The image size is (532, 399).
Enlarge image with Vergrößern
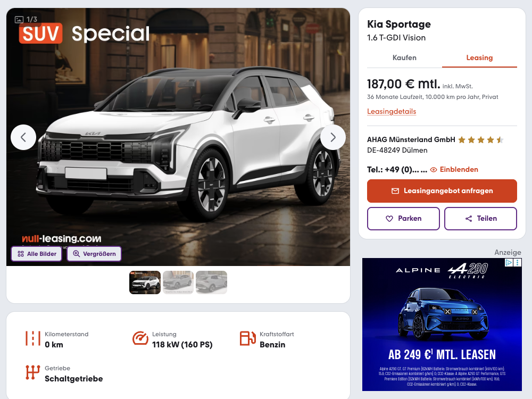[94, 254]
